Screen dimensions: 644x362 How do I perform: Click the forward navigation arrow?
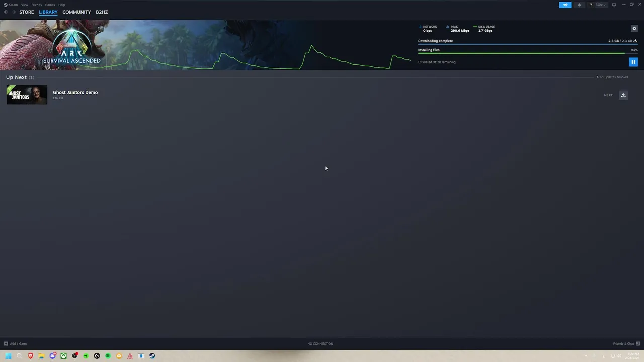tap(14, 12)
